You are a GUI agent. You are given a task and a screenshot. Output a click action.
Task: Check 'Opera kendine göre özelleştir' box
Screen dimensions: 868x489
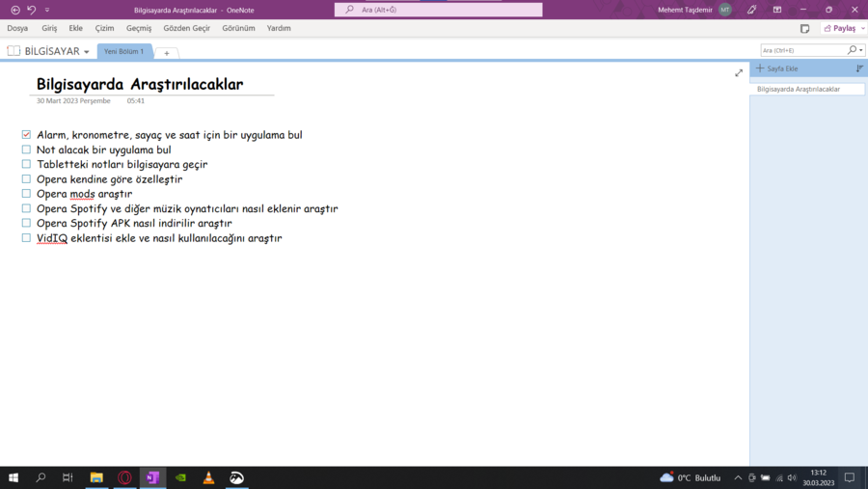(26, 178)
